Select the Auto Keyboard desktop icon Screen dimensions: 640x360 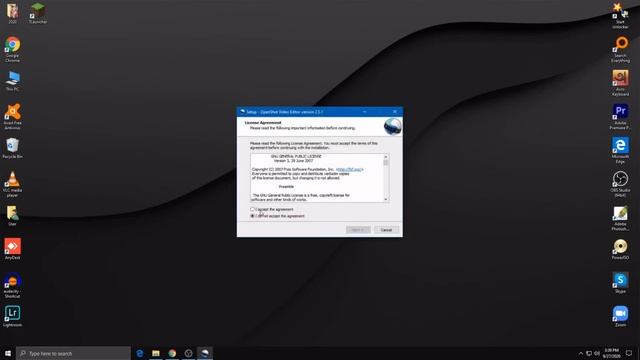[620, 83]
